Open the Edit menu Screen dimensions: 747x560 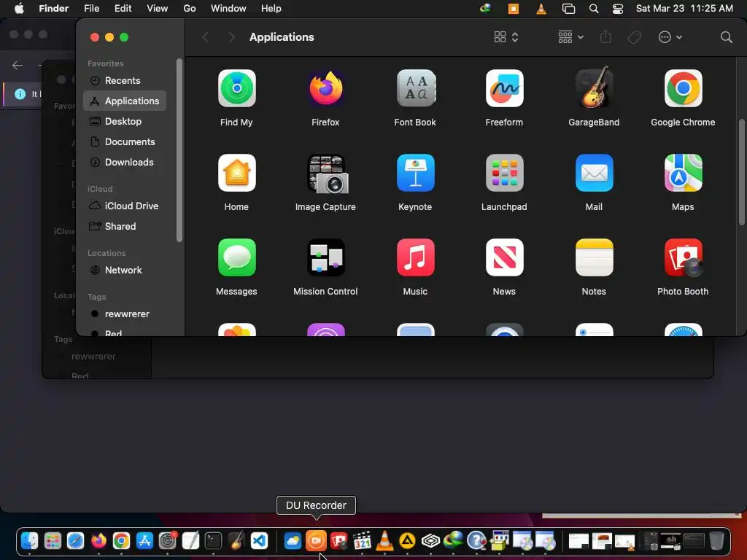pyautogui.click(x=123, y=9)
